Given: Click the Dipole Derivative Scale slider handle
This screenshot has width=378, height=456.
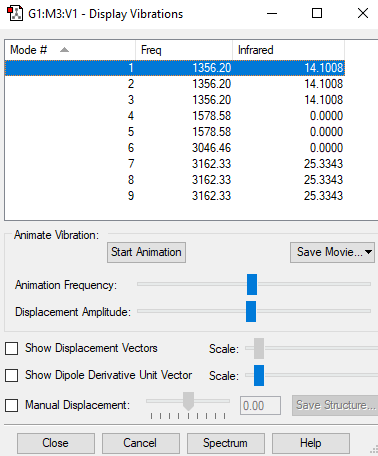Looking at the screenshot, I should 259,375.
